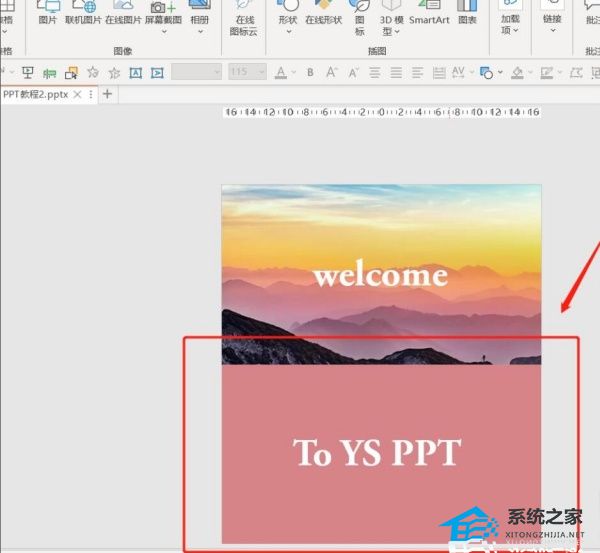Screen dimensions: 600x553
Task: Click the selection pane icon
Action: (71, 73)
